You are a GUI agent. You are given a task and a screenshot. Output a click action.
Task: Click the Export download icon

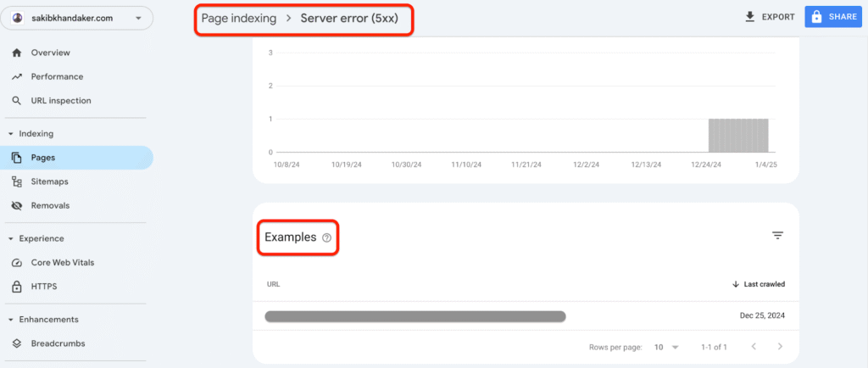749,17
